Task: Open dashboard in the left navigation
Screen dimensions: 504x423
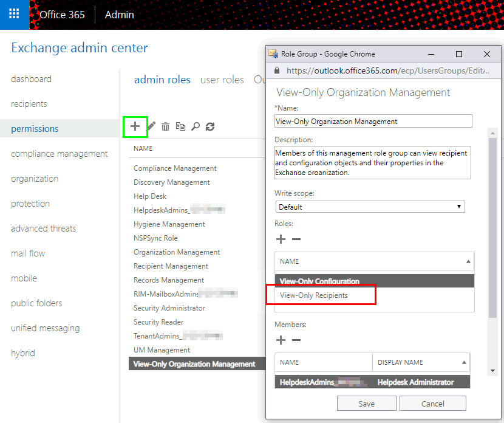Action: coord(31,79)
